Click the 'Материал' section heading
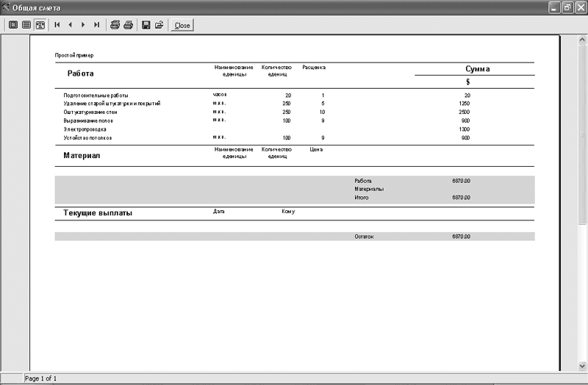 coord(82,156)
